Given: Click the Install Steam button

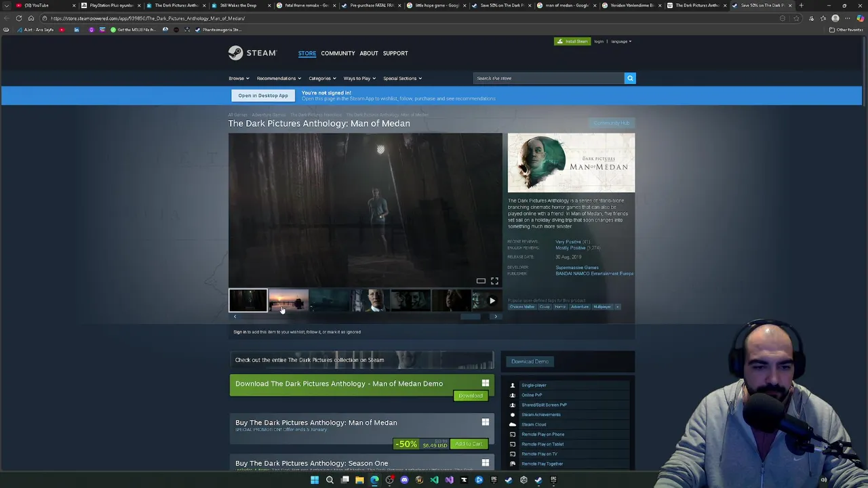Looking at the screenshot, I should click(x=572, y=41).
